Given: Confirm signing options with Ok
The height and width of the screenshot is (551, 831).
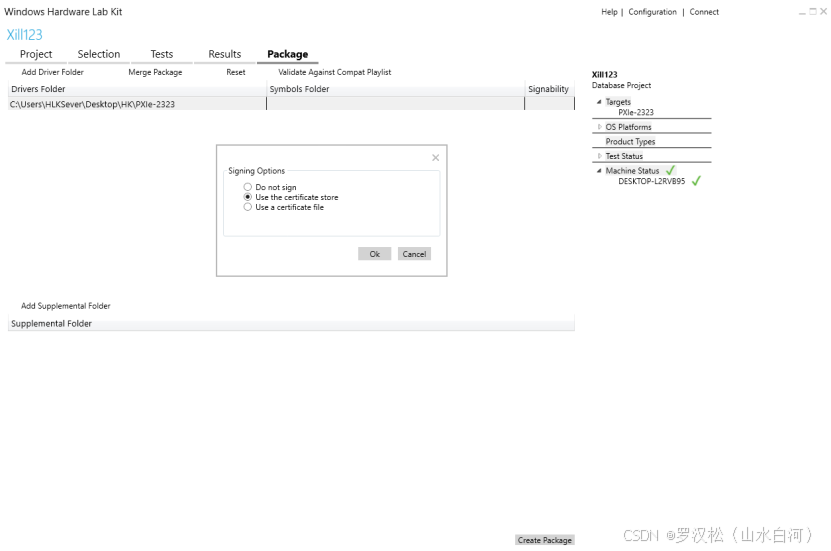Looking at the screenshot, I should click(x=374, y=254).
